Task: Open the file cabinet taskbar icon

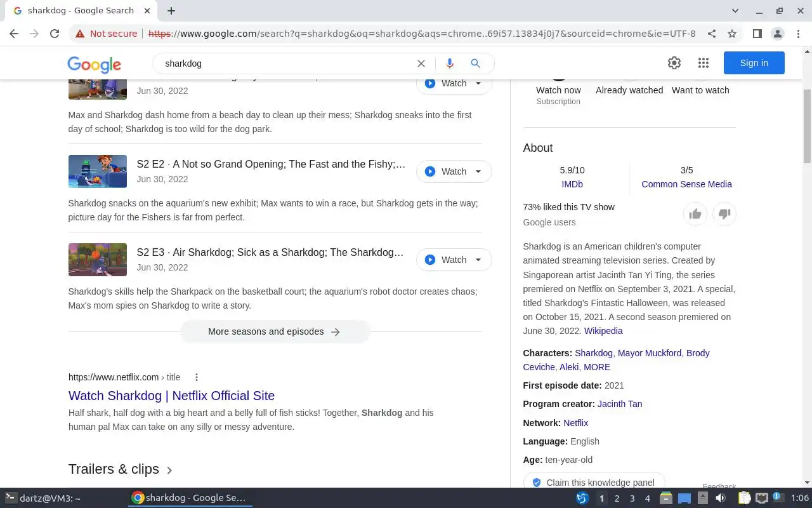Action: pos(665,498)
